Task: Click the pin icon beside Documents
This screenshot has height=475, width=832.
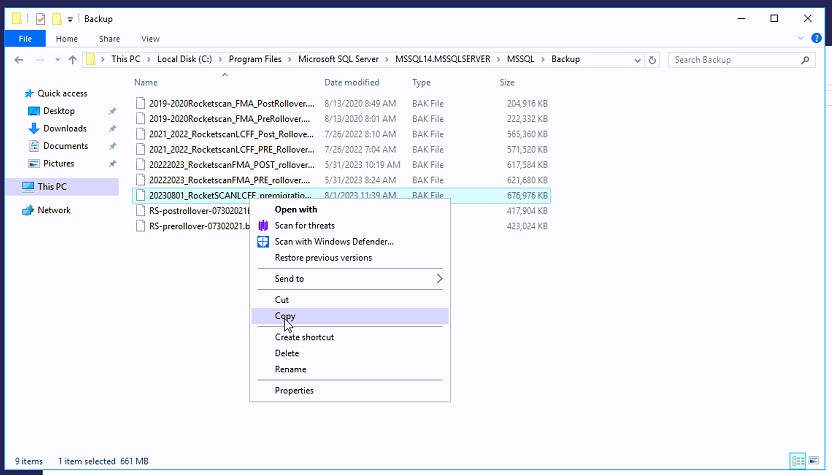Action: coord(112,146)
